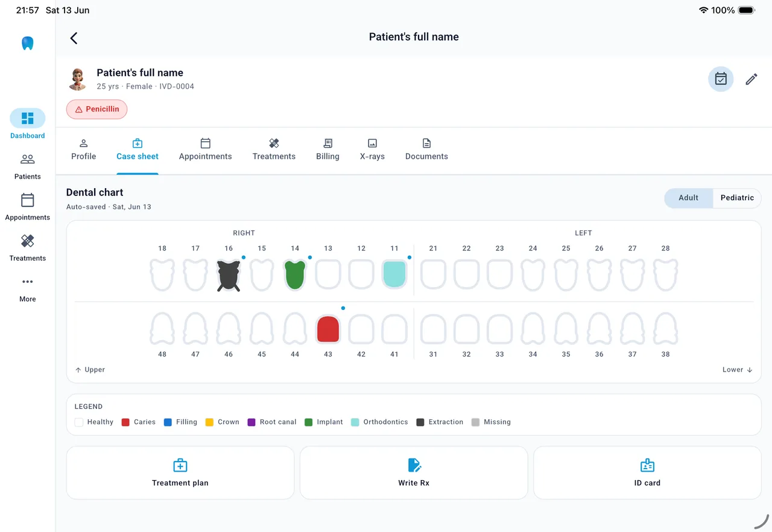Screen dimensions: 772x532
Task: Select tooth 18 on the chart
Action: (x=162, y=275)
